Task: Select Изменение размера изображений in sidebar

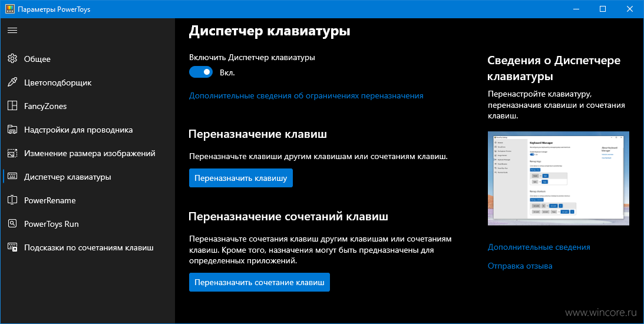Action: 87,153
